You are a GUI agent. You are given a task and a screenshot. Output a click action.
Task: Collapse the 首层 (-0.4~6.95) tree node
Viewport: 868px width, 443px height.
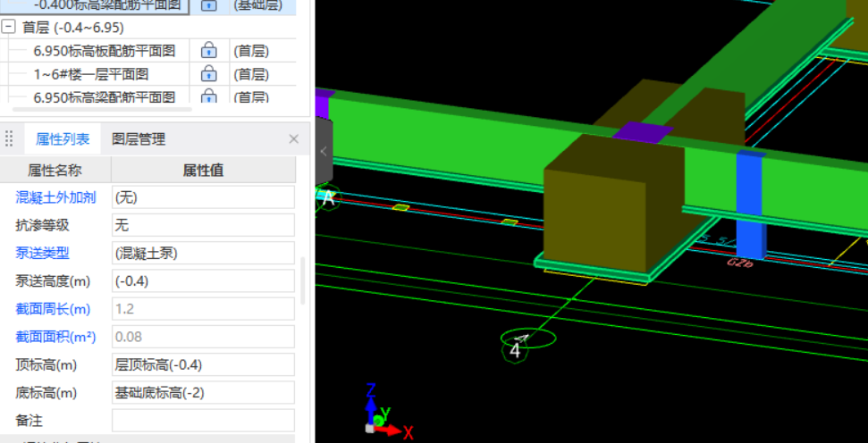(8, 27)
